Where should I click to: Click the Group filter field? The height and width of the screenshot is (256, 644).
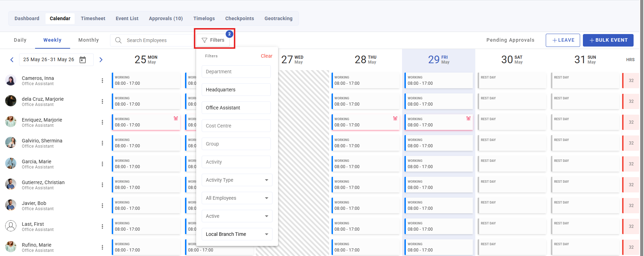[x=236, y=144]
